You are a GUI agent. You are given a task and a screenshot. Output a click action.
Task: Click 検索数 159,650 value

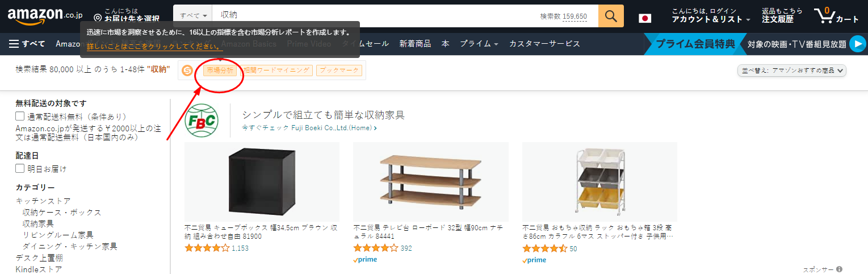tap(575, 16)
